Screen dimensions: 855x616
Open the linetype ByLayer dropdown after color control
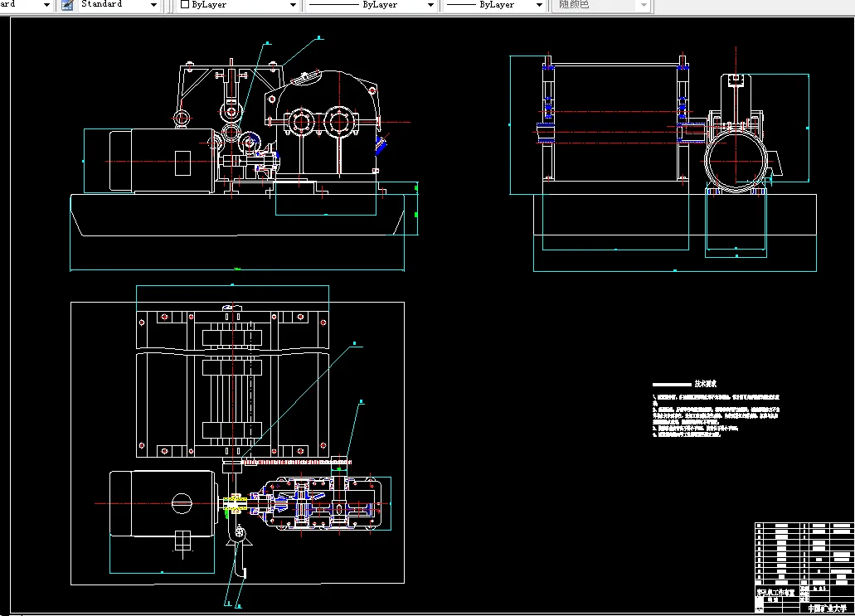click(430, 5)
